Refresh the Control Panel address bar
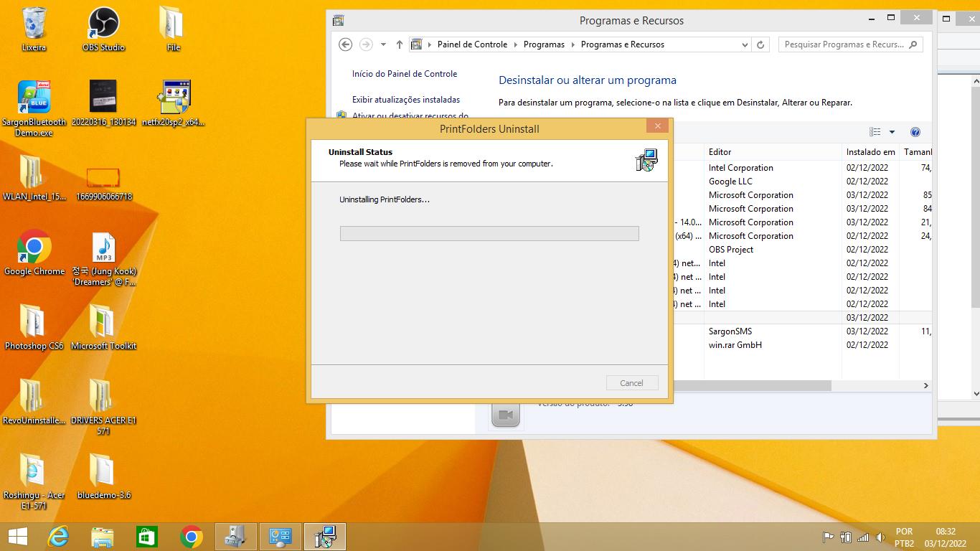 tap(760, 44)
